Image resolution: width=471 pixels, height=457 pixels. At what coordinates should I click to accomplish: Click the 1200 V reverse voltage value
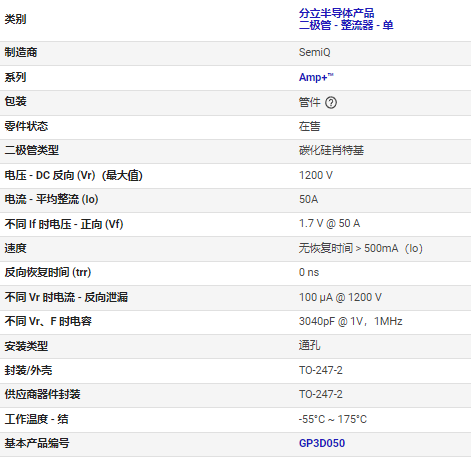(x=315, y=175)
